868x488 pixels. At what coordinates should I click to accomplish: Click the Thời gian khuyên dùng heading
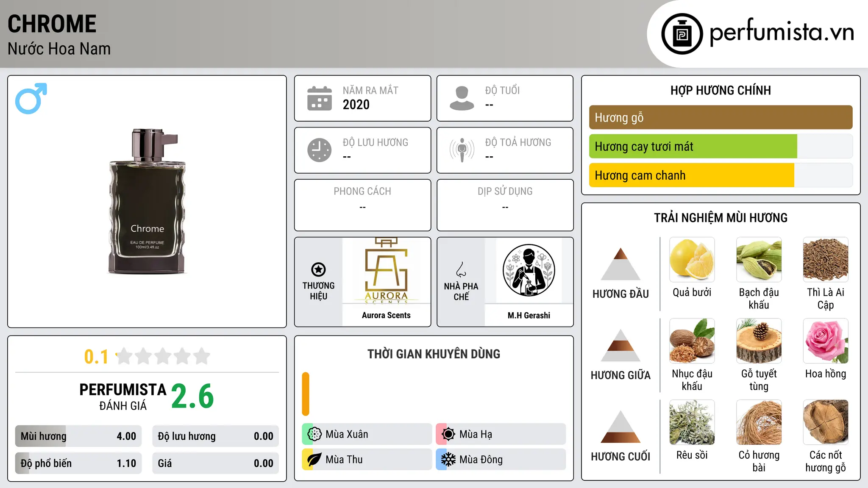click(x=434, y=354)
